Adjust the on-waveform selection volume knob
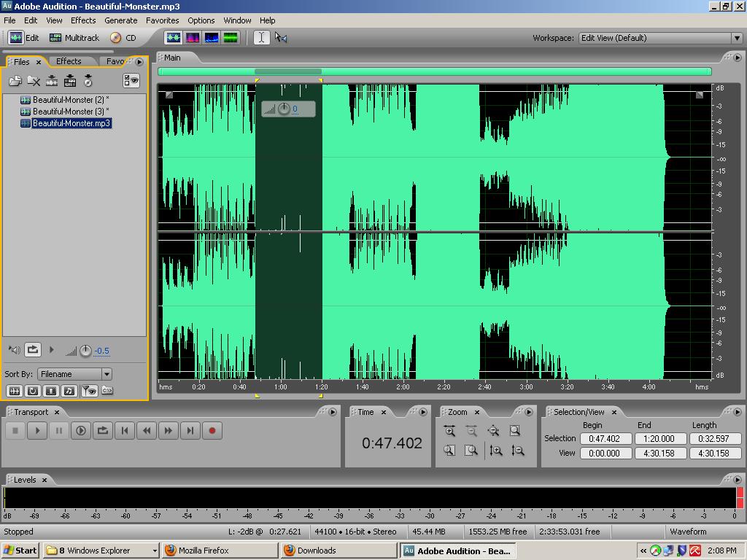 click(x=284, y=109)
